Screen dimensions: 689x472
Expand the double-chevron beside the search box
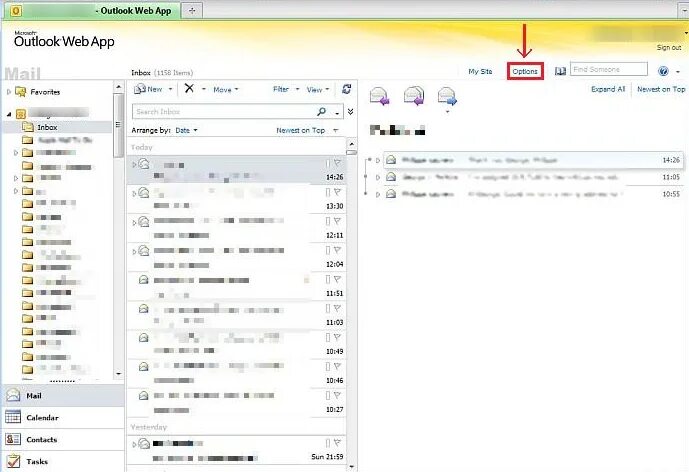click(x=350, y=112)
